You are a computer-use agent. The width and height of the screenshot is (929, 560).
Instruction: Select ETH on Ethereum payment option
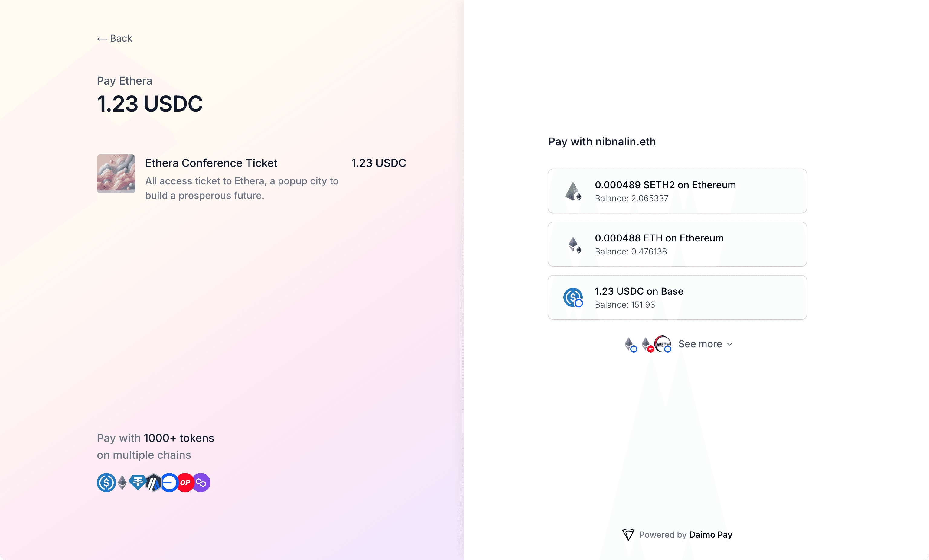click(677, 244)
